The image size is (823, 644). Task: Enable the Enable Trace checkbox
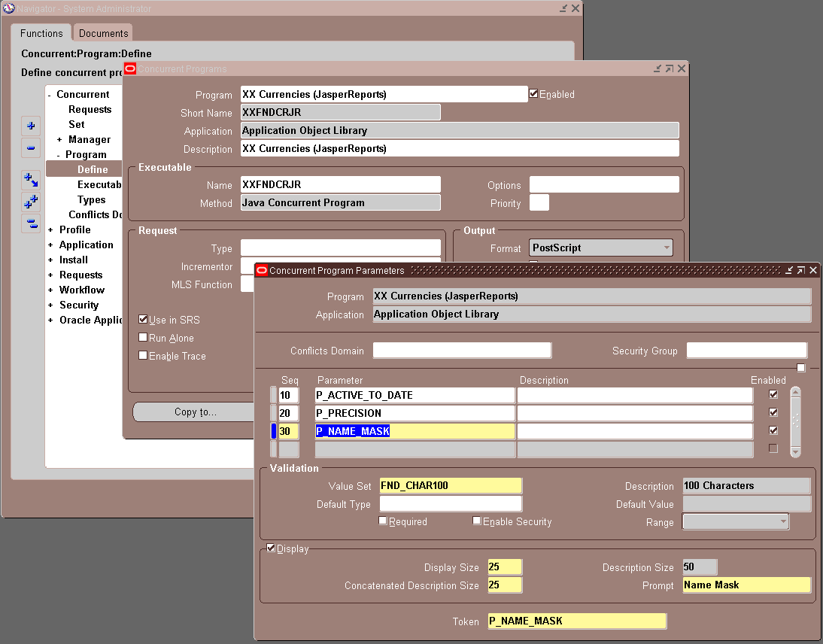point(143,355)
